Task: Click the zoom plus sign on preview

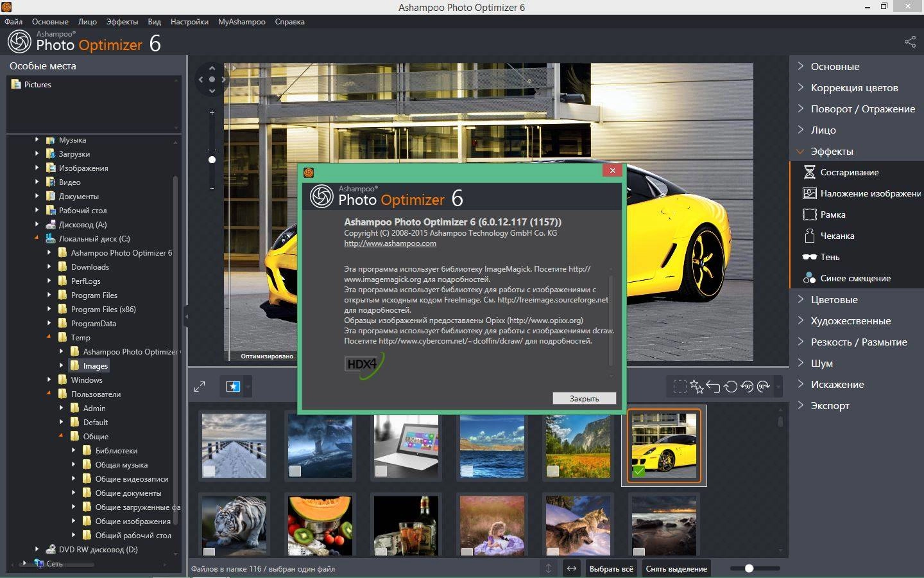Action: 212,113
